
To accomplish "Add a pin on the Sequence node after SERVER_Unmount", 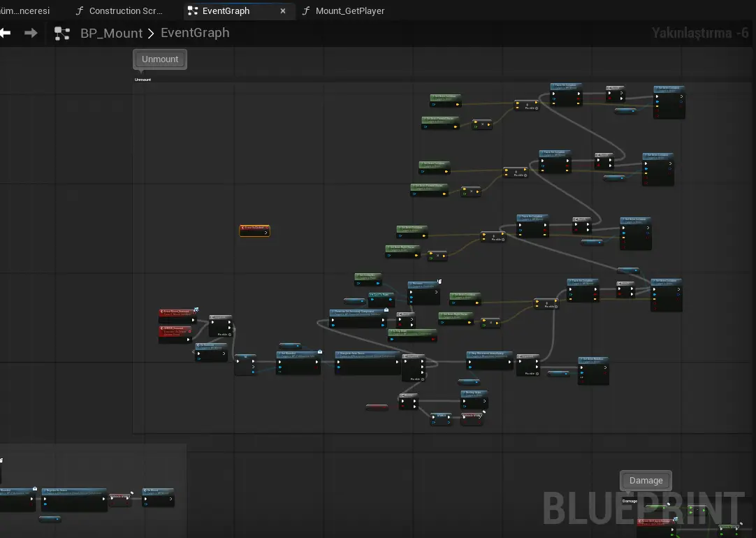I will 222,335.
